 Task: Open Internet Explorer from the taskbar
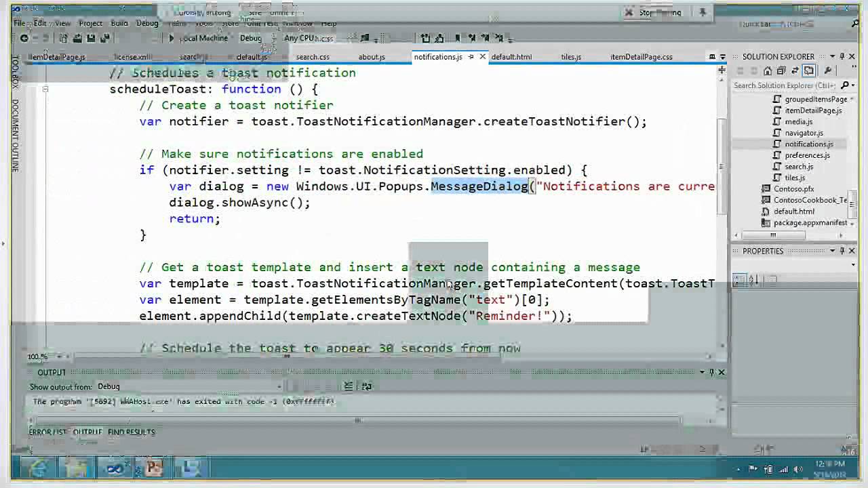click(39, 468)
